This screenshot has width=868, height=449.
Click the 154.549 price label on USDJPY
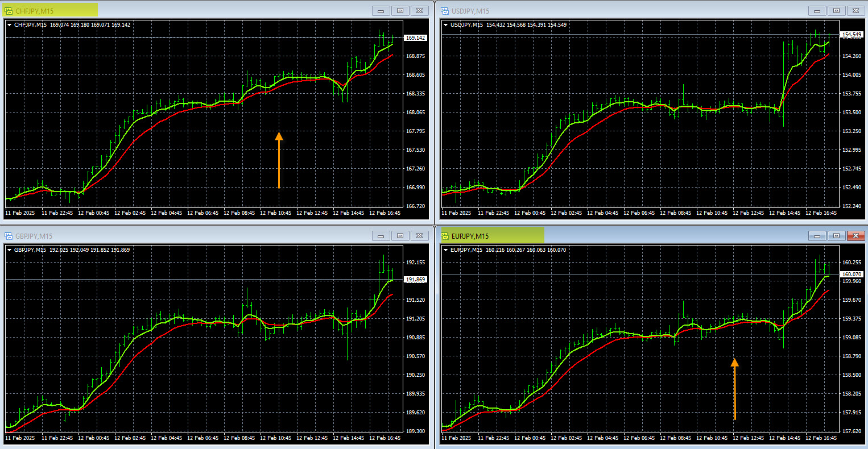[852, 35]
